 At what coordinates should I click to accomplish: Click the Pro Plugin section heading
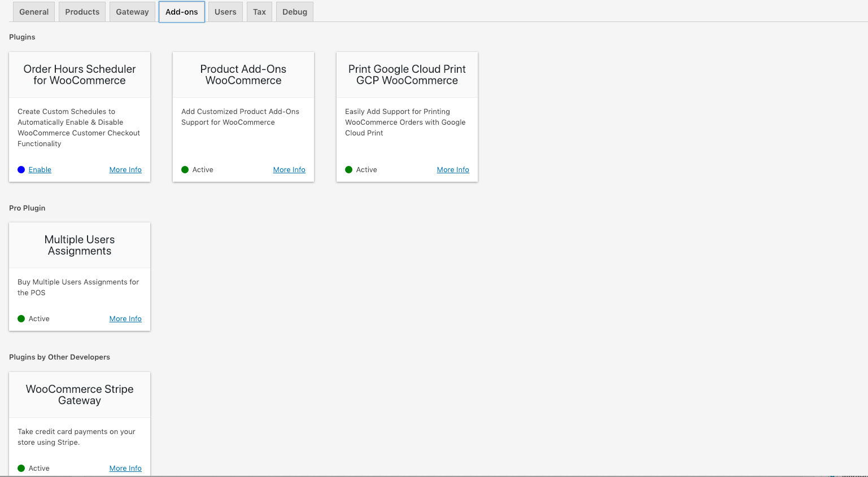point(27,208)
